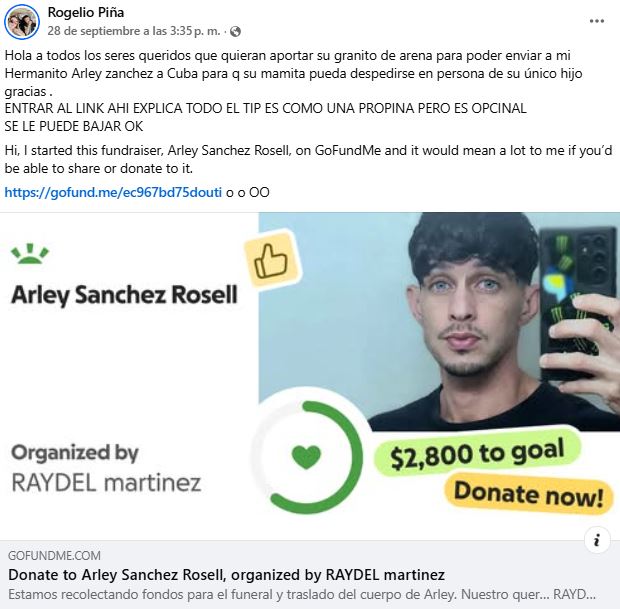Click the green GoFundMe sunburst logo
Viewport: 620px width, 609px height.
pos(30,254)
